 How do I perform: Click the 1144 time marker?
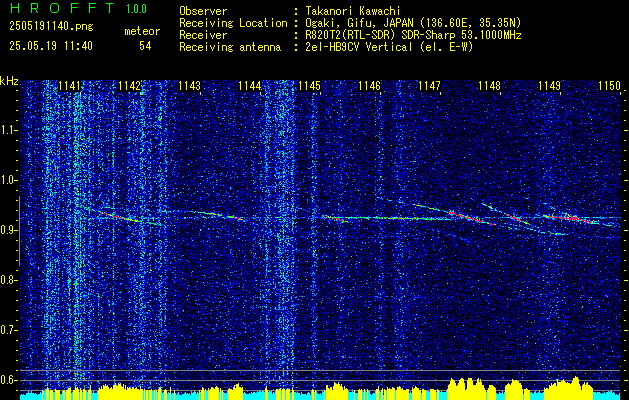tap(249, 86)
